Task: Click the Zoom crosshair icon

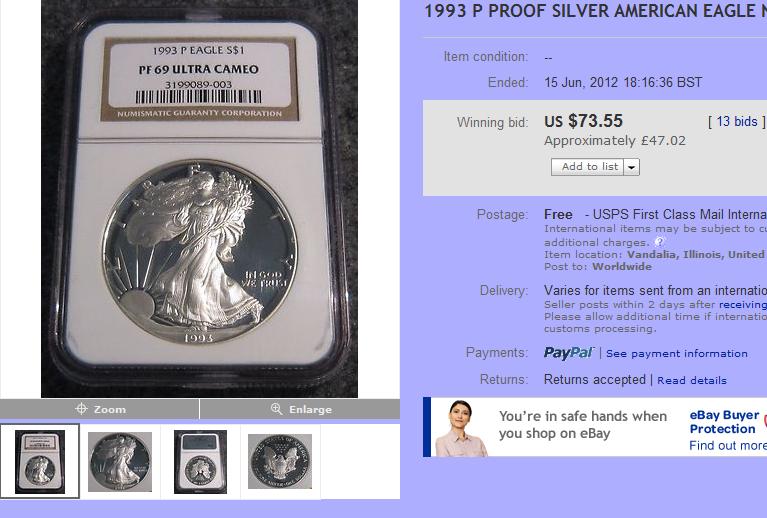Action: point(81,409)
